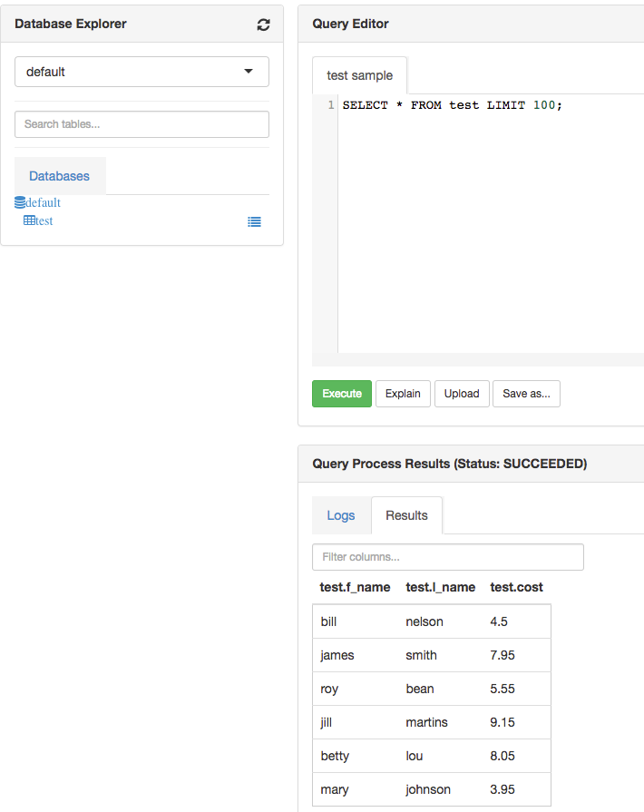Click the test.f_name column header

pyautogui.click(x=356, y=587)
